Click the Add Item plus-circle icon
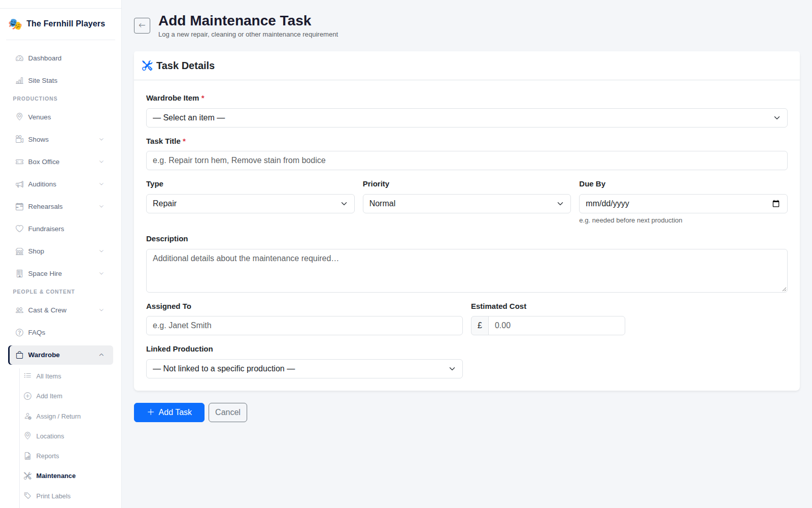Screen dimensions: 812x508 tap(27, 396)
